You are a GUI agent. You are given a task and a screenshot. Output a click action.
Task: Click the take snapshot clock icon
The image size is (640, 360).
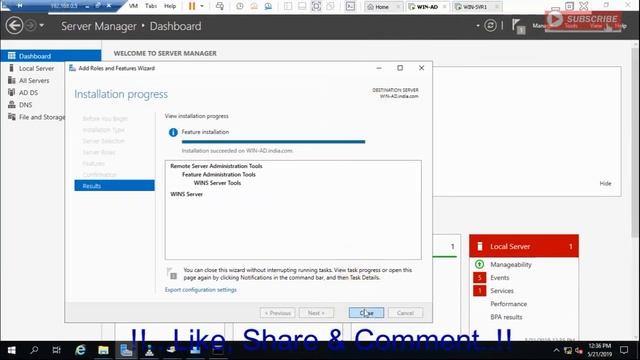(x=240, y=6)
